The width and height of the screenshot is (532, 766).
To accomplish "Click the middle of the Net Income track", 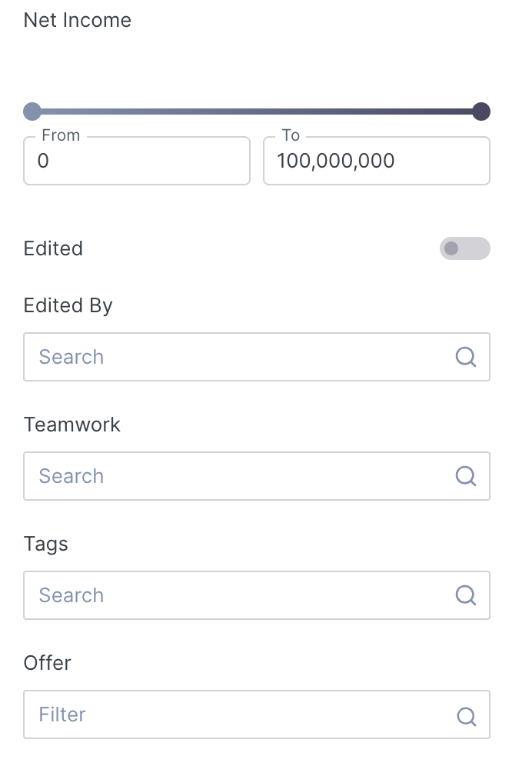I will coord(257,112).
